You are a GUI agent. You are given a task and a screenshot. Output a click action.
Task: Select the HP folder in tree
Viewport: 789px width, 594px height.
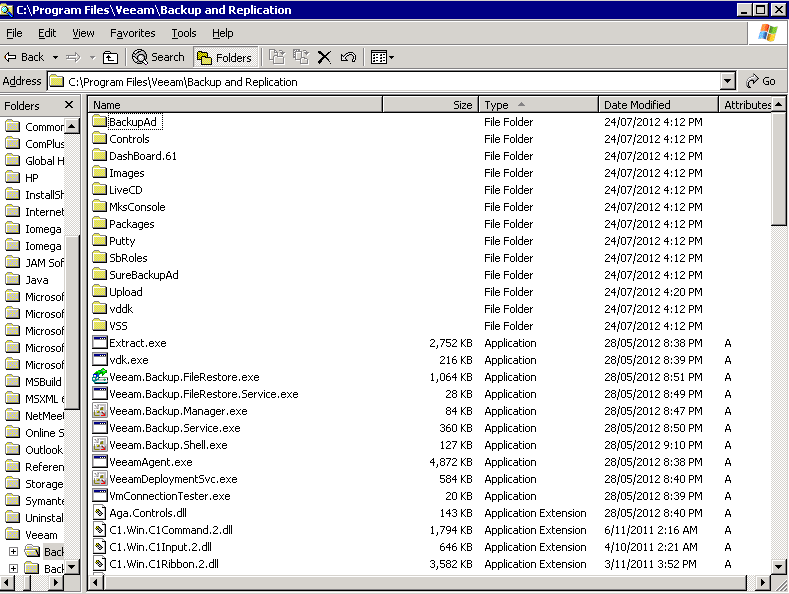coord(32,178)
